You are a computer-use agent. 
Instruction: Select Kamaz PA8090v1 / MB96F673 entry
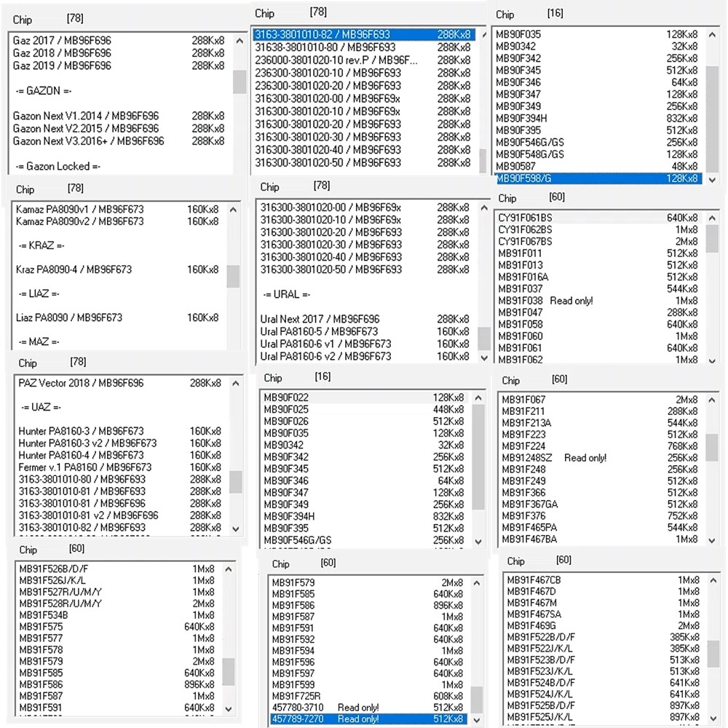coord(80,210)
